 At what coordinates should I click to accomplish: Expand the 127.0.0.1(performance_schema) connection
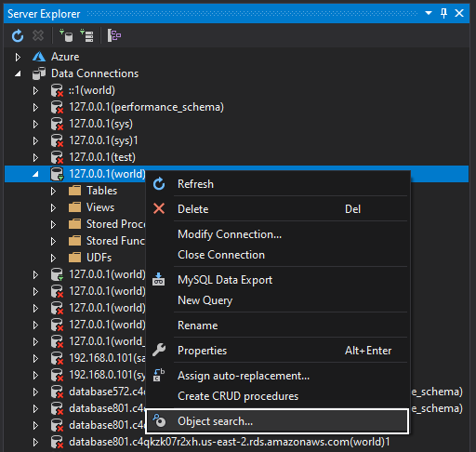[35, 107]
